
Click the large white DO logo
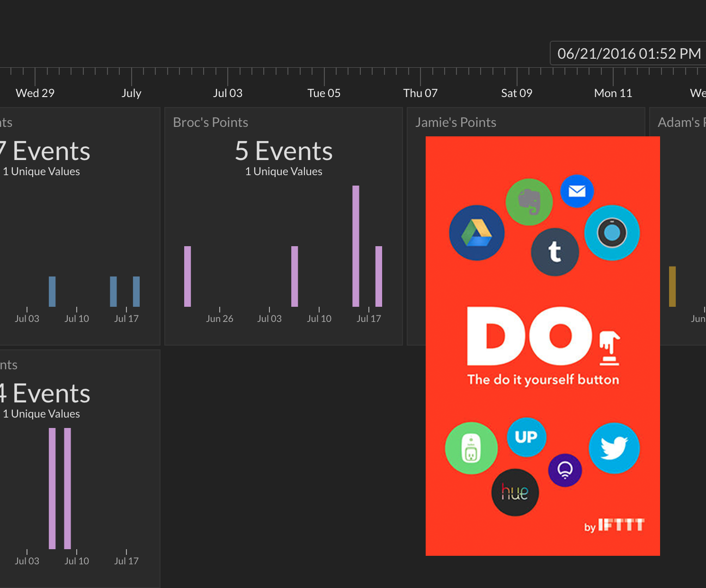tap(529, 336)
